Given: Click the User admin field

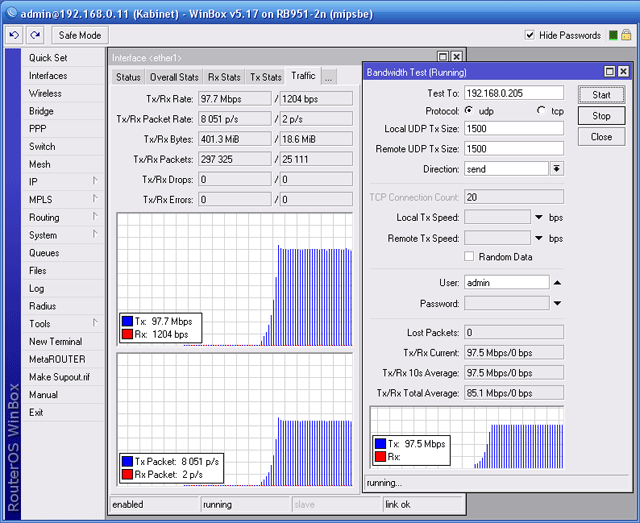Looking at the screenshot, I should pos(507,283).
